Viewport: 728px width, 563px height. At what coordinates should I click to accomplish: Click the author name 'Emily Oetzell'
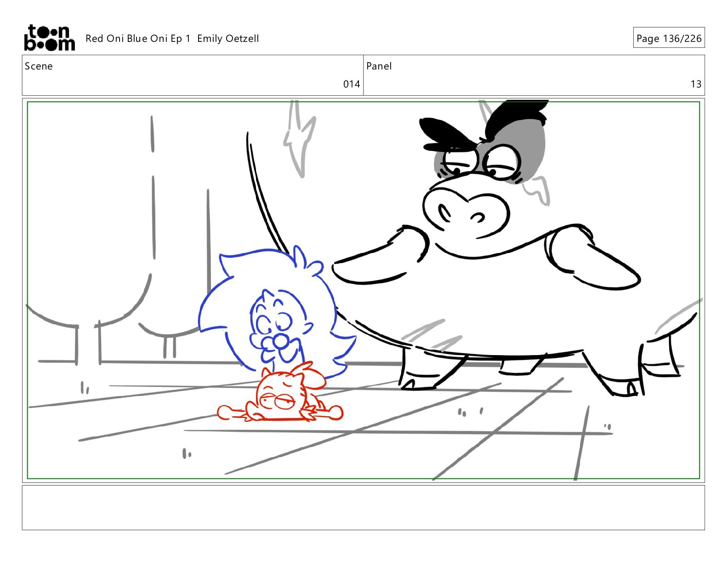tap(228, 39)
